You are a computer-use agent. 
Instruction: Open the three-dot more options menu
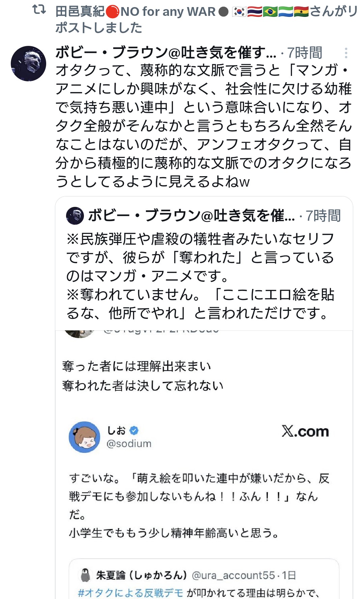pyautogui.click(x=346, y=53)
